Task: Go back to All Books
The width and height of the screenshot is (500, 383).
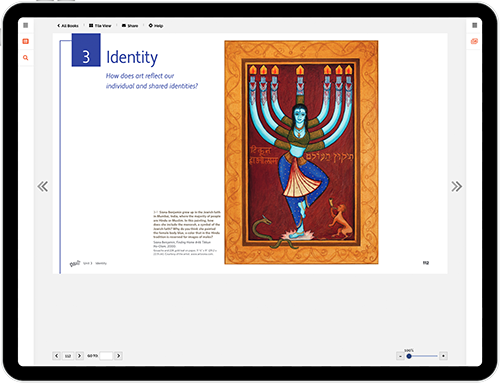Action: tap(68, 26)
